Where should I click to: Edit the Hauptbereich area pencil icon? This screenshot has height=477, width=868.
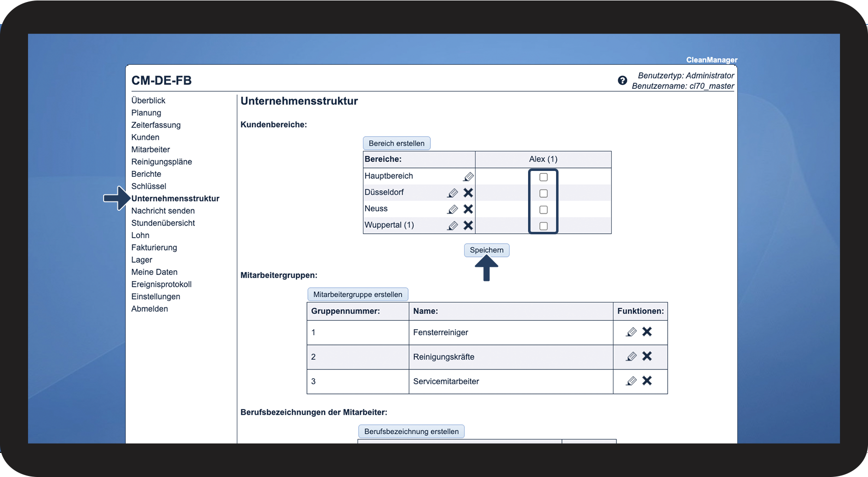pos(468,176)
